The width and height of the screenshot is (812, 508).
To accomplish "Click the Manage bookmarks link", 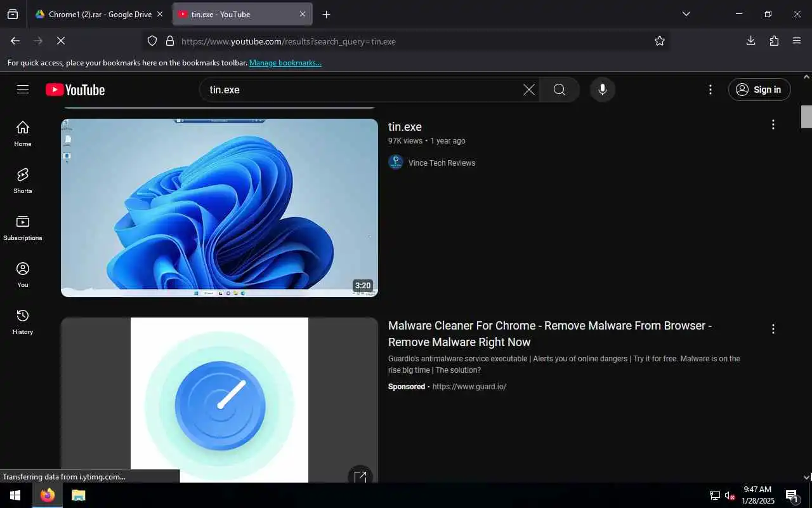I will pos(285,63).
